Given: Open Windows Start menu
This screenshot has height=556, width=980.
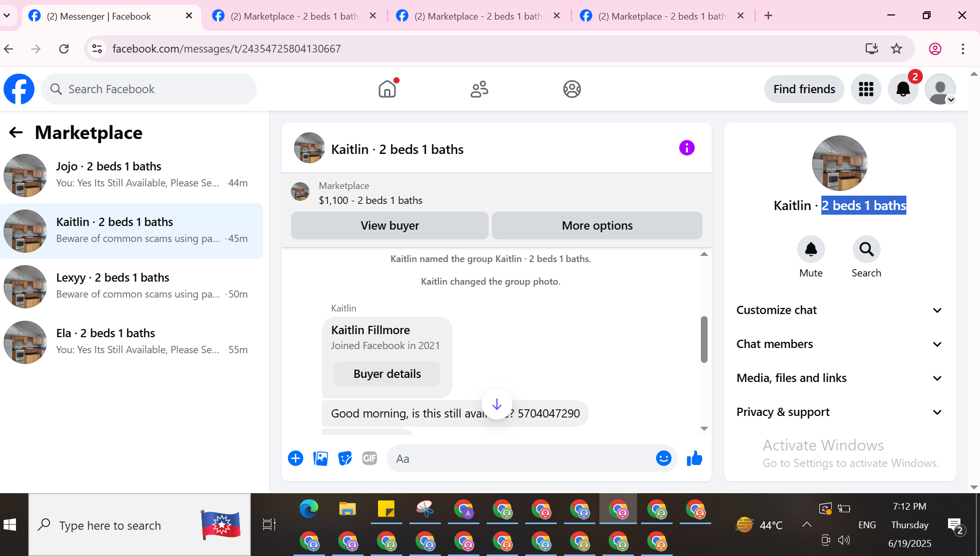Looking at the screenshot, I should [10, 525].
